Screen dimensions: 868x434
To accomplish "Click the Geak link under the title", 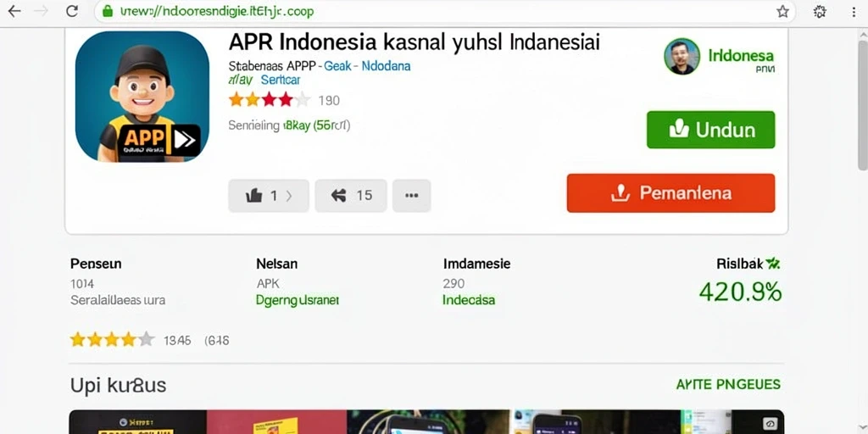I will 337,66.
